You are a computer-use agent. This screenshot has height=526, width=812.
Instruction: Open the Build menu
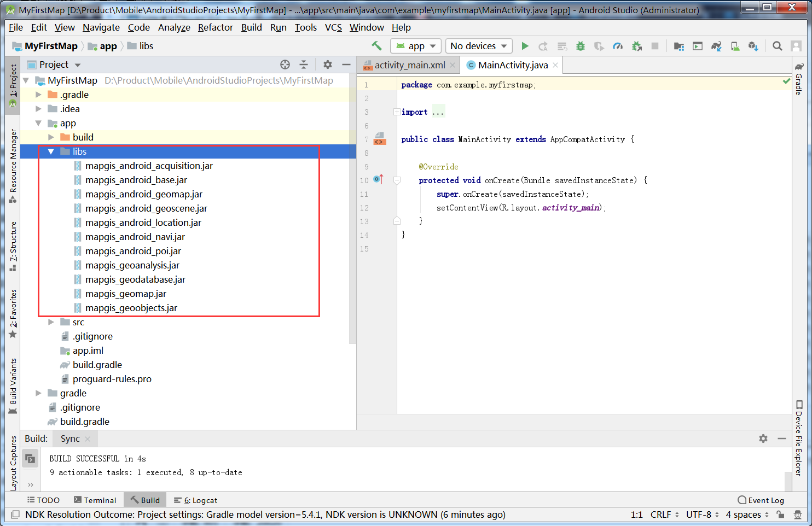click(x=252, y=27)
